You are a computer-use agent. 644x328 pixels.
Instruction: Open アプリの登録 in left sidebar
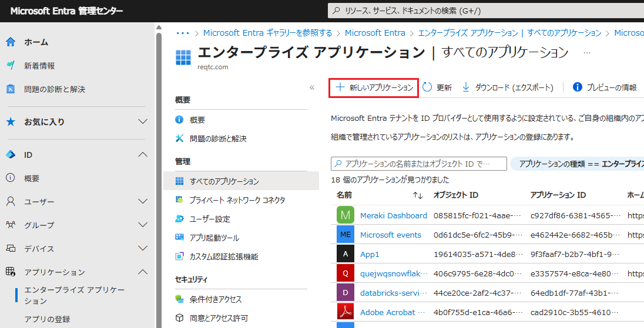(47, 319)
